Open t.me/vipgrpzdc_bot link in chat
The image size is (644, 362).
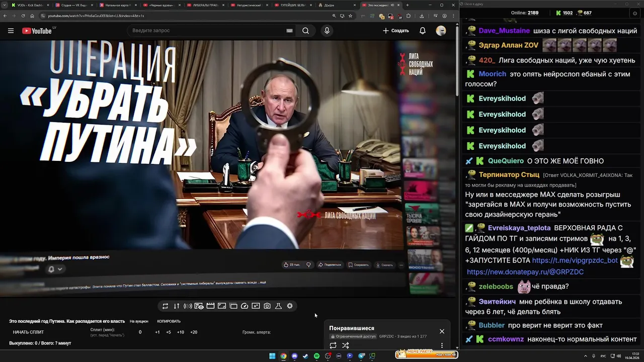(x=575, y=260)
